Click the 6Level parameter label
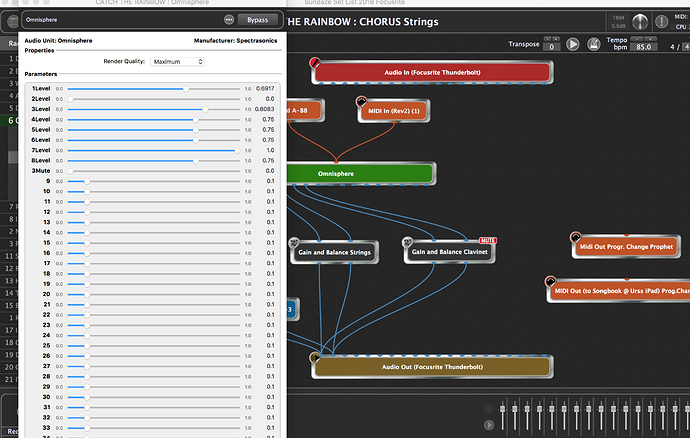 pyautogui.click(x=41, y=140)
